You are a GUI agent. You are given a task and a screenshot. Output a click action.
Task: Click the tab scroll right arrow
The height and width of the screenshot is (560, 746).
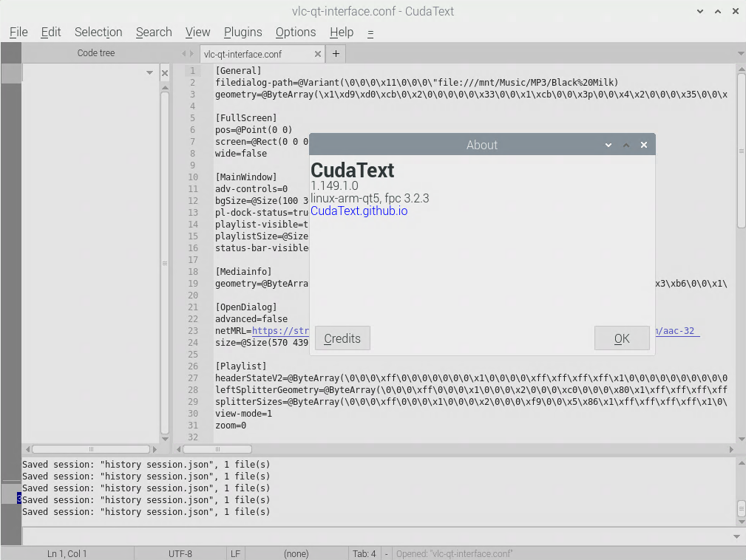click(x=192, y=54)
